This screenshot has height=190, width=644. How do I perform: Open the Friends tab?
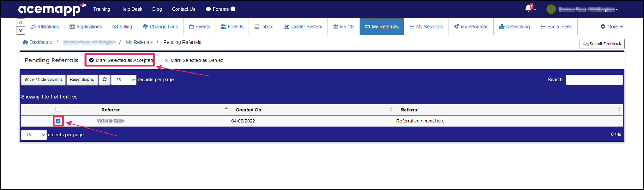(232, 27)
